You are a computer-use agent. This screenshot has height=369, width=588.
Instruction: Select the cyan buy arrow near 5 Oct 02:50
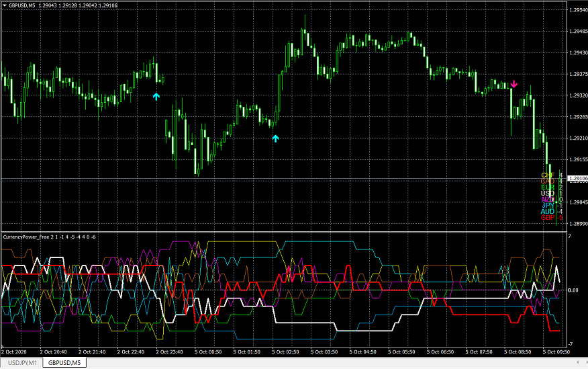(276, 139)
